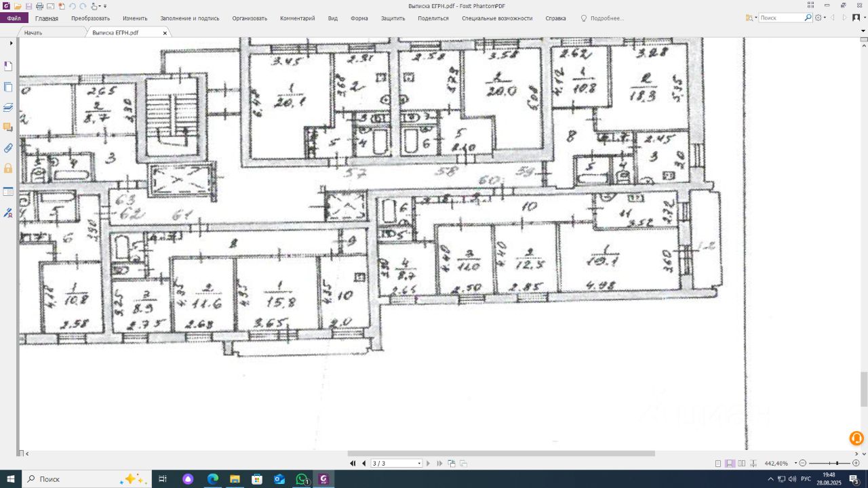
Task: Click the ribbon display options icon
Action: click(811, 5)
